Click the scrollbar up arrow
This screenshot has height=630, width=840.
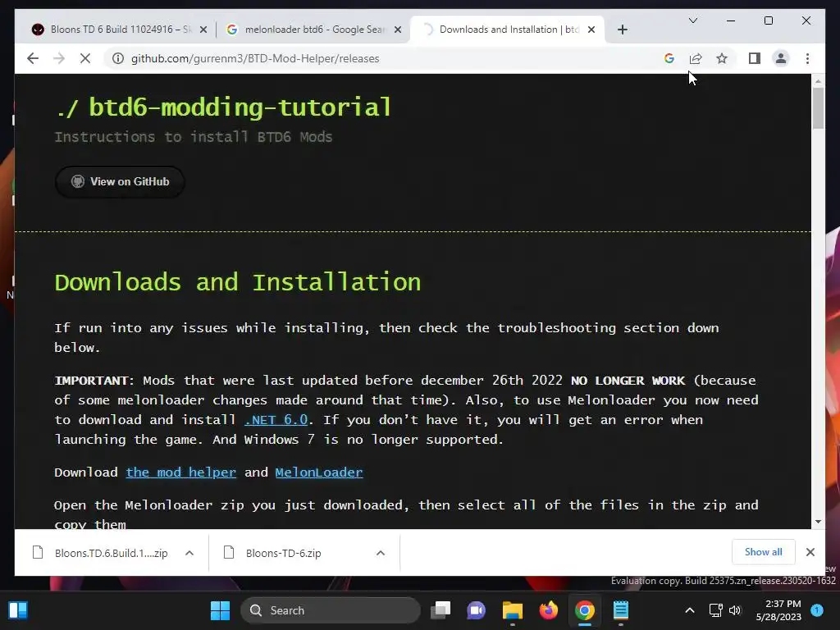click(x=818, y=81)
